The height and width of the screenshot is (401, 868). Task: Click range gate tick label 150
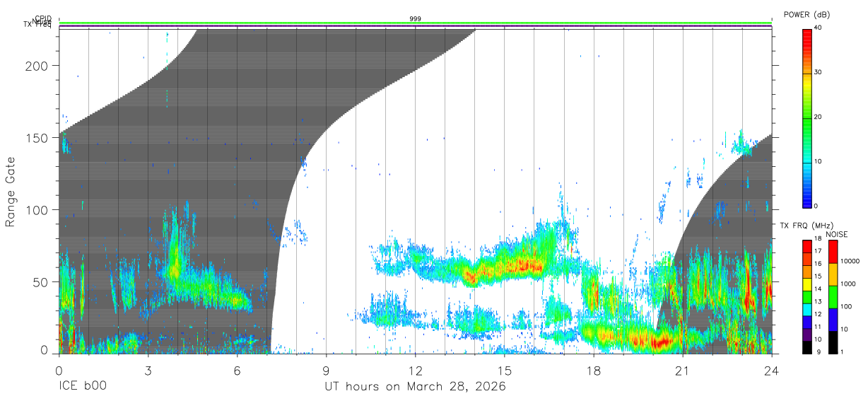(x=37, y=138)
